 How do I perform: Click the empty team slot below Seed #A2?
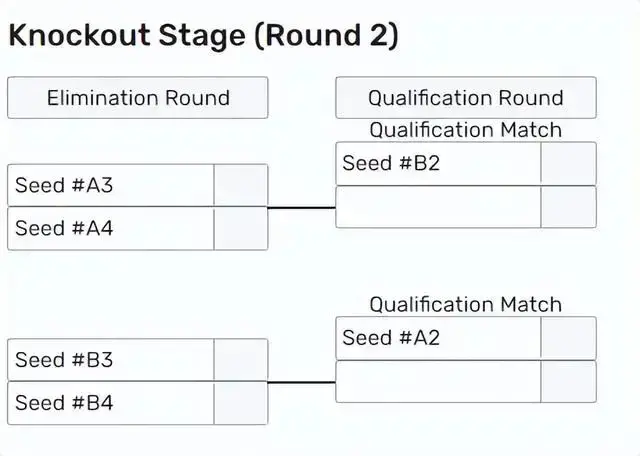pyautogui.click(x=438, y=381)
